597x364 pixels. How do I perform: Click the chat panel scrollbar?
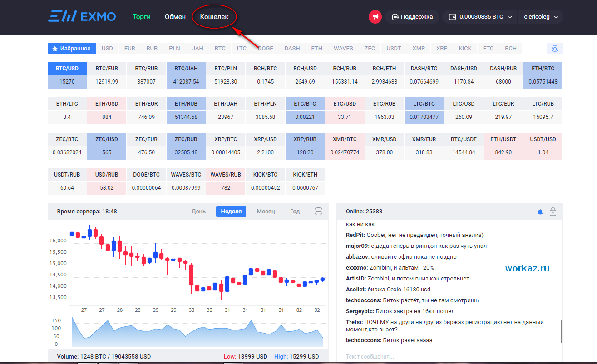[561, 331]
